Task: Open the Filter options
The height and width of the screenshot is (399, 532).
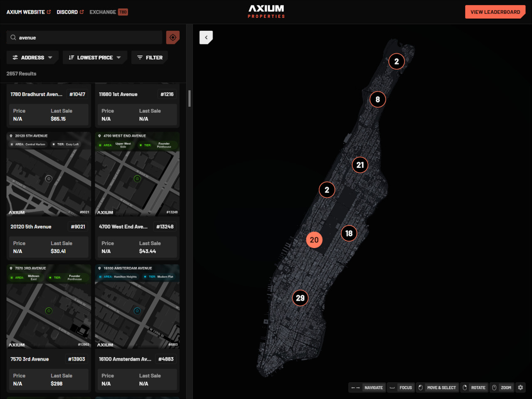Action: (x=150, y=58)
